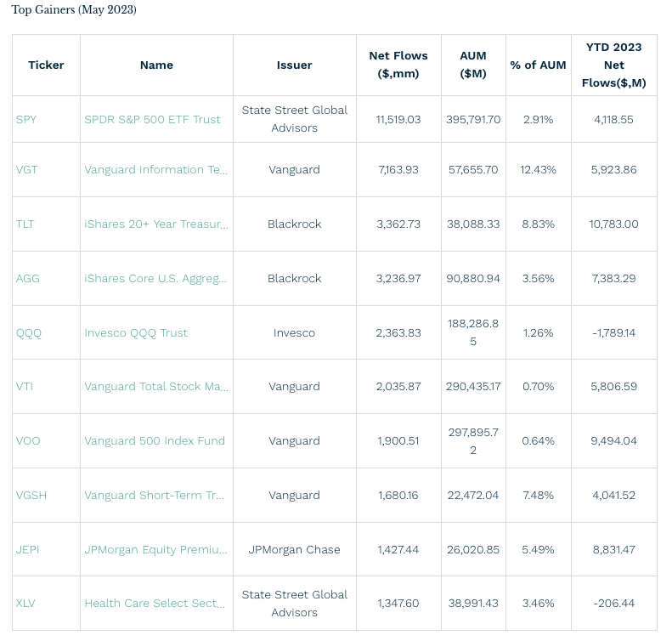Click the 0.70% cell for VTI

click(539, 387)
